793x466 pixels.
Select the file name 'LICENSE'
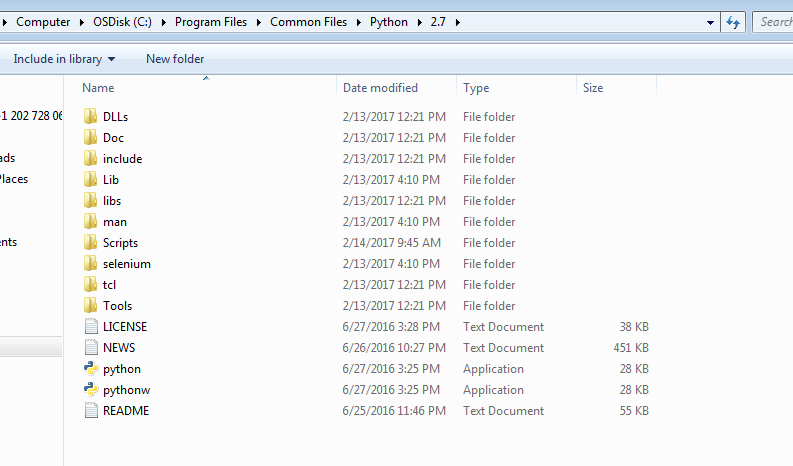click(125, 326)
